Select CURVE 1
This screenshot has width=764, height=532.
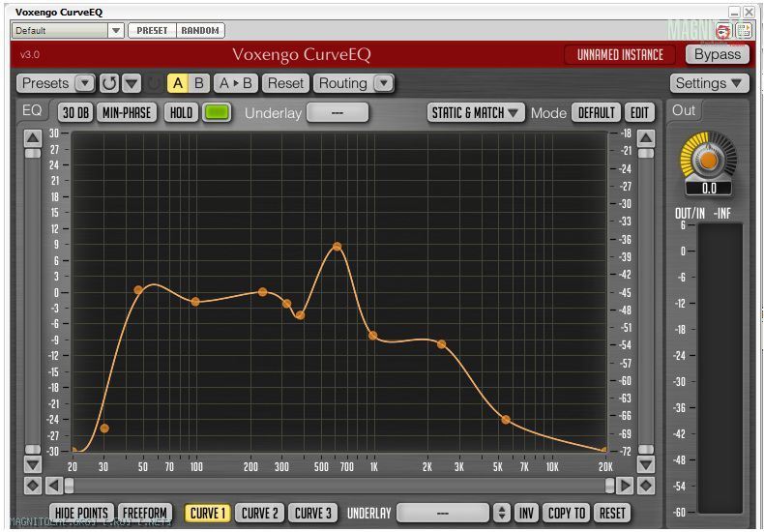pos(208,514)
